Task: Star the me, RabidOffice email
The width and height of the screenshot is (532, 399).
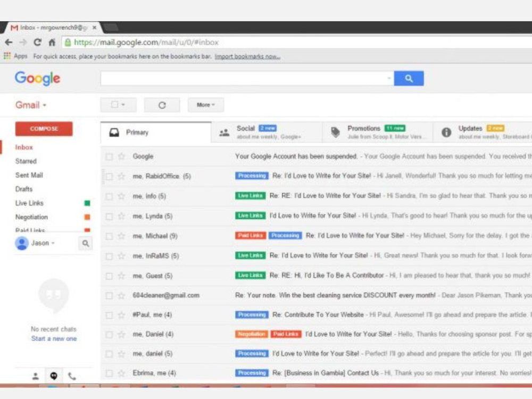Action: (121, 176)
